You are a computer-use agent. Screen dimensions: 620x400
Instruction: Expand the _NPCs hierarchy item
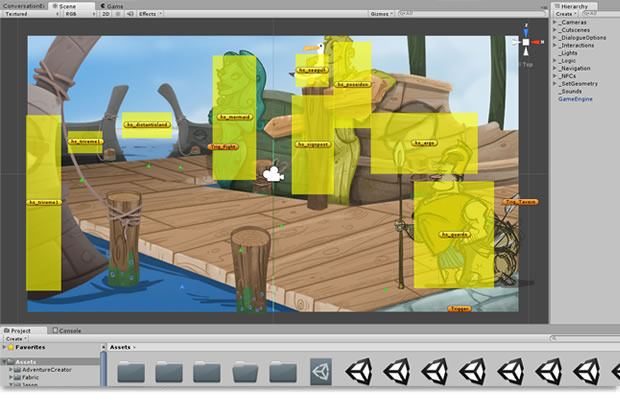(x=555, y=75)
